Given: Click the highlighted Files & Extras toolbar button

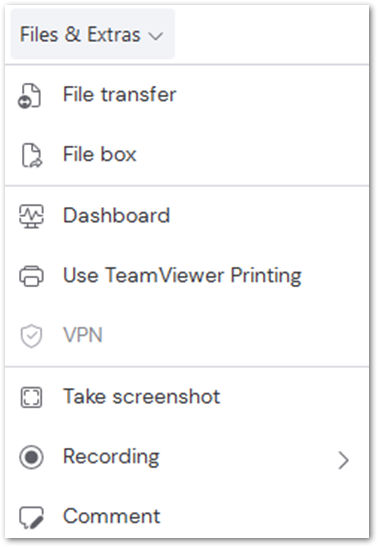Looking at the screenshot, I should coord(92,34).
